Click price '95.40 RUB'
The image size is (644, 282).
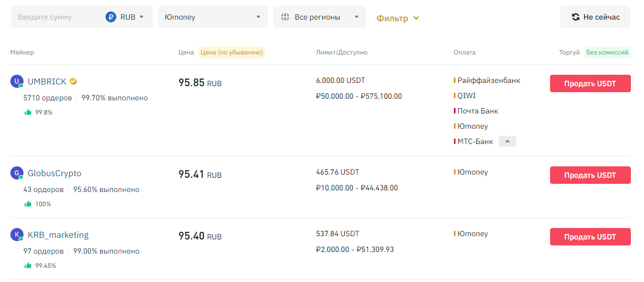(x=200, y=237)
